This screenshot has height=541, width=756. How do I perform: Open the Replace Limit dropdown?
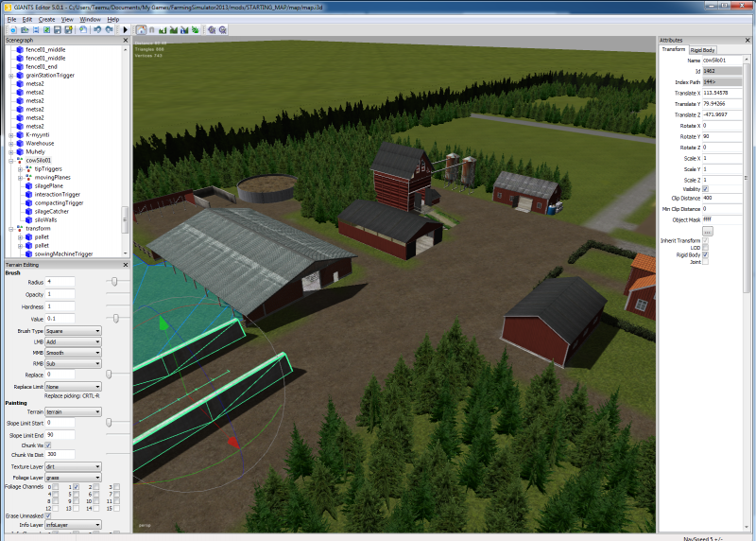tap(73, 387)
